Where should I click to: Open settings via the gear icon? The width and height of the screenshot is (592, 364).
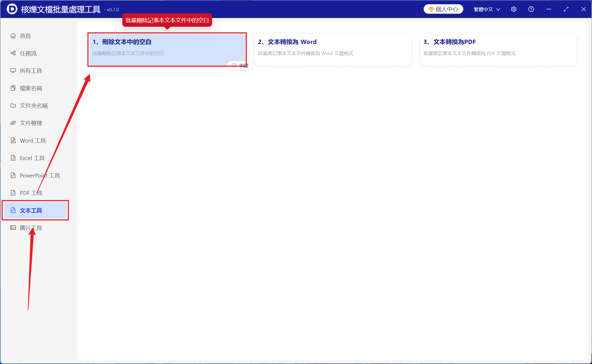pos(514,9)
